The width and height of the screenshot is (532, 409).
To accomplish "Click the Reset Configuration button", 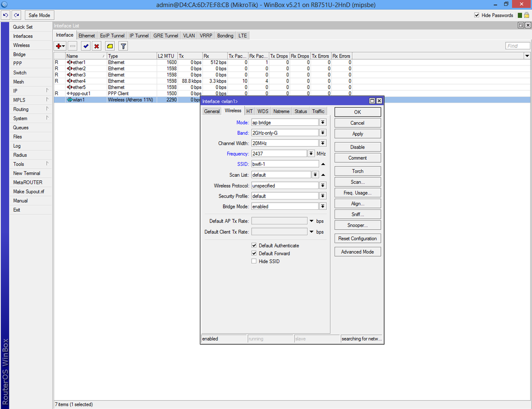I will pos(357,238).
